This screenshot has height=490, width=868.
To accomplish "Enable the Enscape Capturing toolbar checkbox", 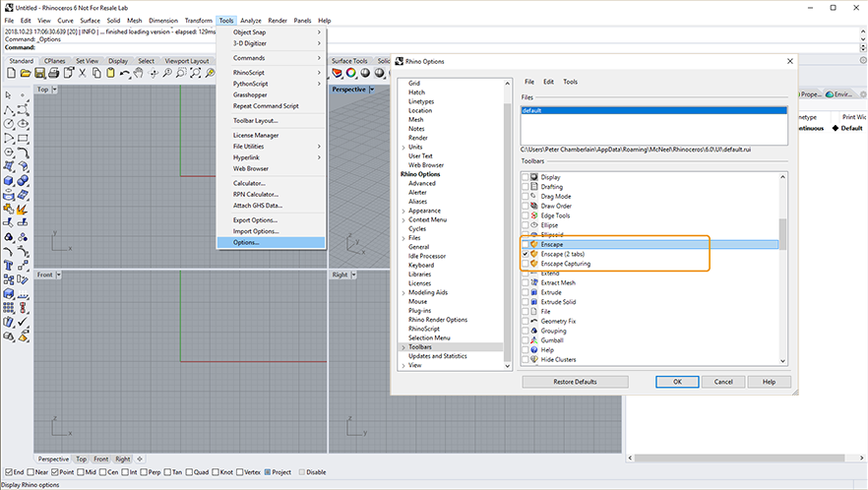I will tap(526, 264).
